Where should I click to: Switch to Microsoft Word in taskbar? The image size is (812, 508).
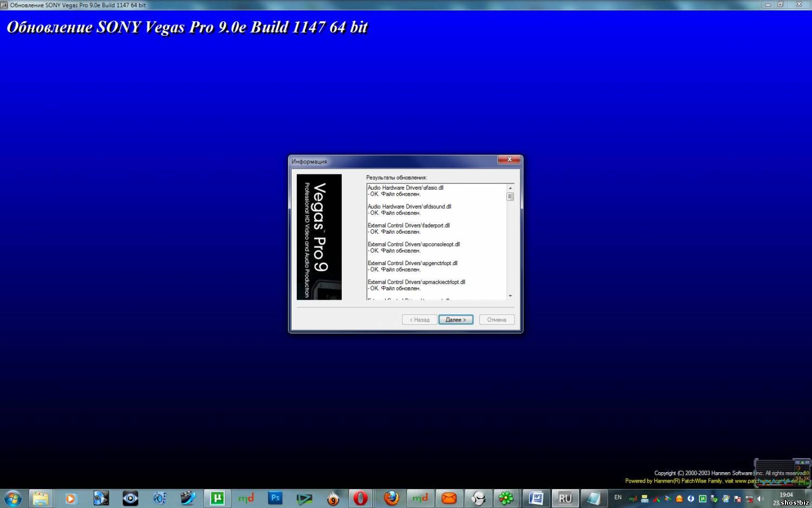pyautogui.click(x=536, y=498)
